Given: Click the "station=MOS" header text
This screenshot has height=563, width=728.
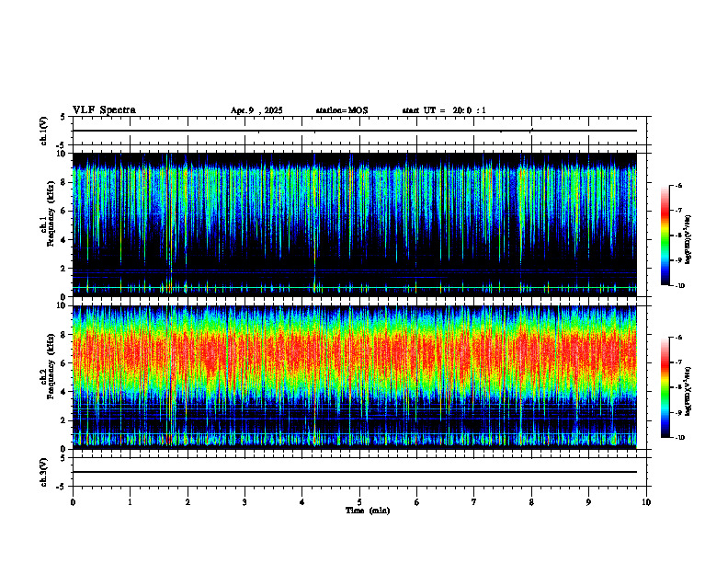Looking at the screenshot, I should 342,110.
